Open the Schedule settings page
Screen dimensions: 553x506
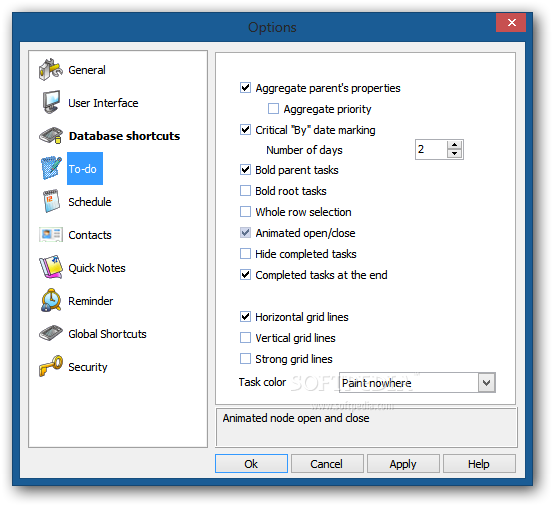coord(90,202)
